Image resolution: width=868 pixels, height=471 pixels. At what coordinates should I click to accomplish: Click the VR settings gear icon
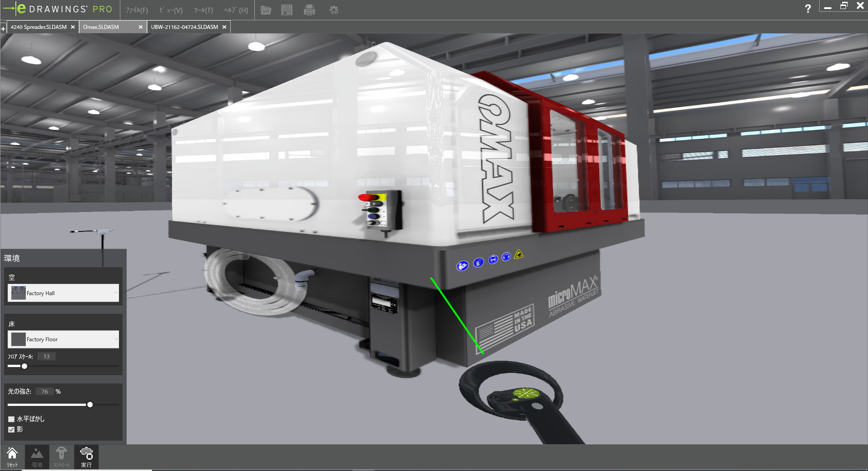coord(334,10)
